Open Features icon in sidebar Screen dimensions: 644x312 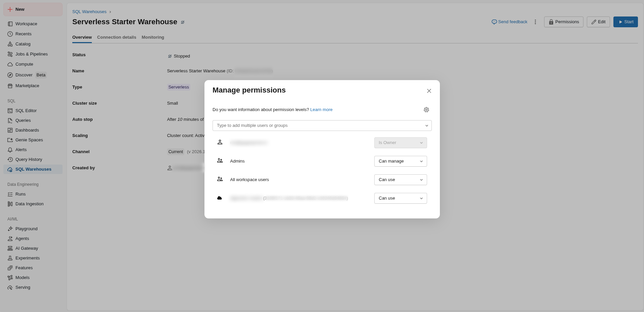click(x=10, y=268)
